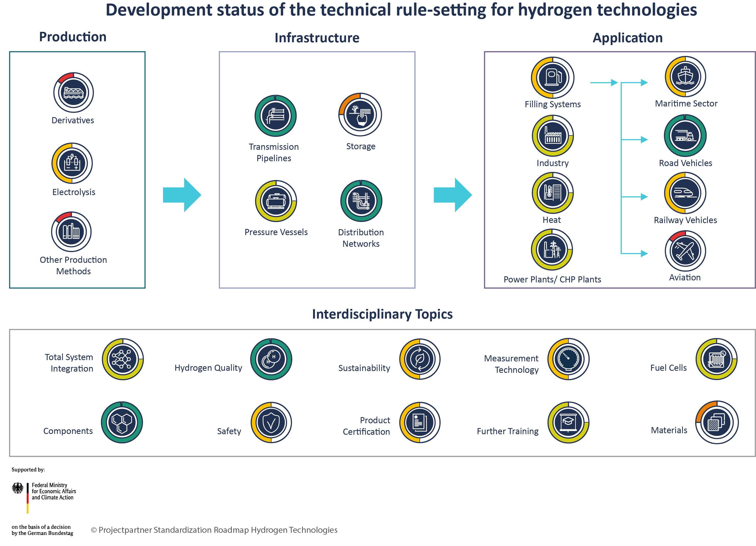
Task: Click the Materials icon
Action: (x=717, y=422)
